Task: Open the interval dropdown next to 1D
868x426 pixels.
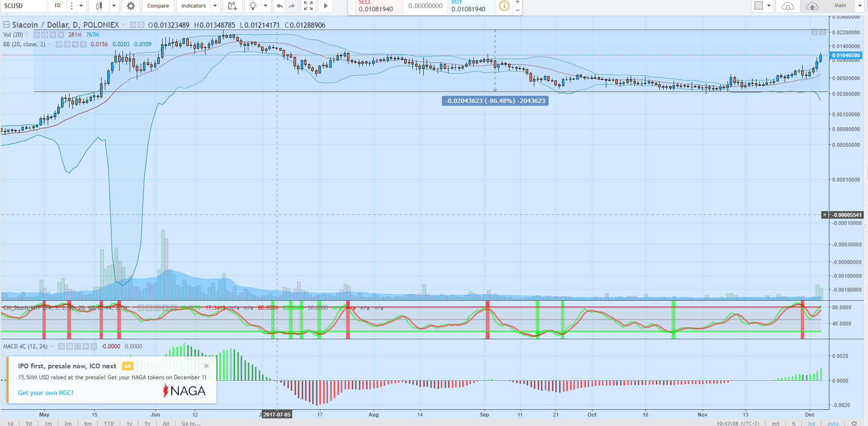Action: (x=81, y=6)
